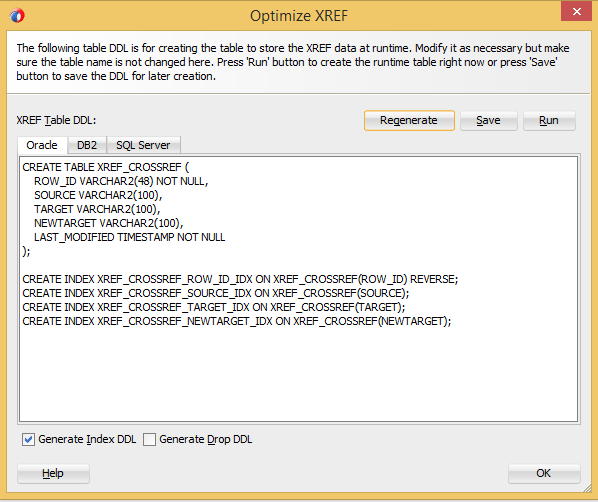The image size is (598, 502).
Task: Switch to the DB2 tab
Action: coord(87,145)
